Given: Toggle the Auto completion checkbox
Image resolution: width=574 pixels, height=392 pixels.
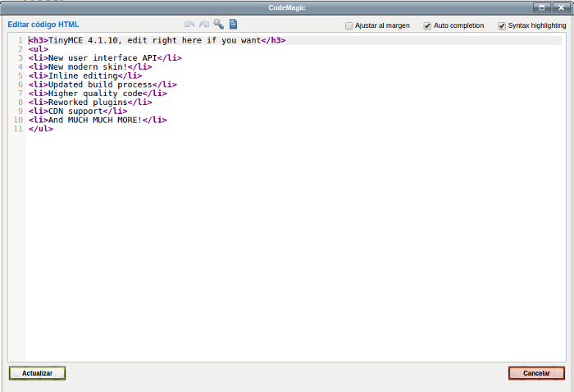Looking at the screenshot, I should click(x=427, y=26).
